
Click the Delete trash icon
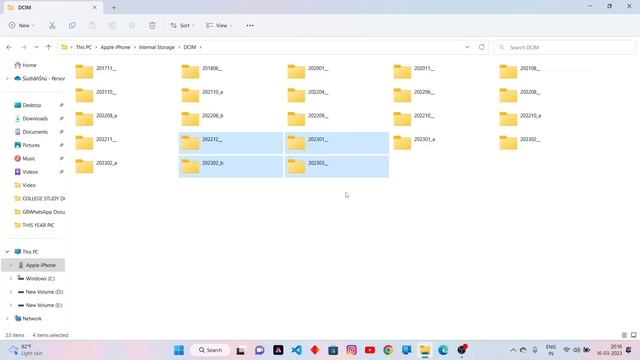click(x=152, y=25)
